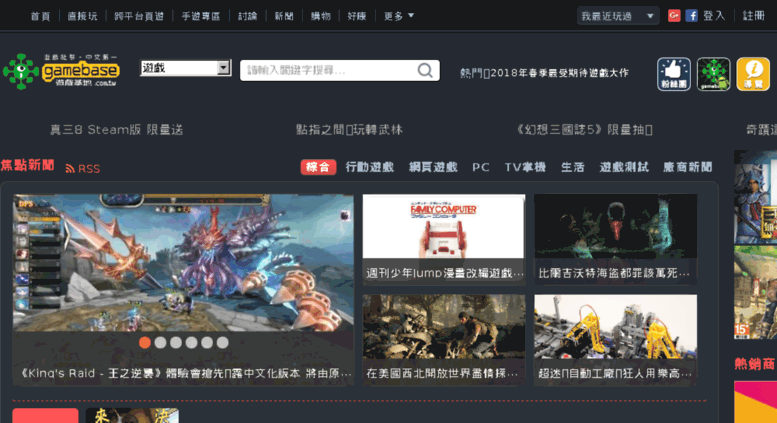
Task: Select the third carousel dot
Action: [x=176, y=342]
